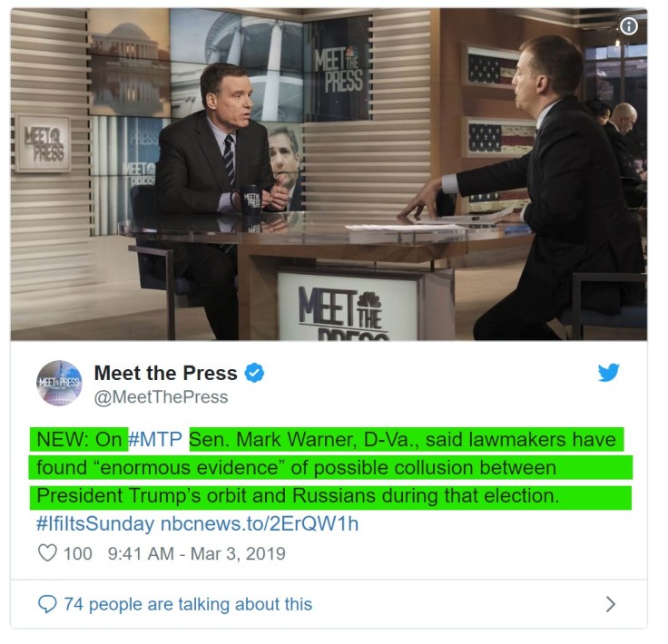668x644 pixels.
Task: Click the Meet the Press account name
Action: click(x=165, y=373)
